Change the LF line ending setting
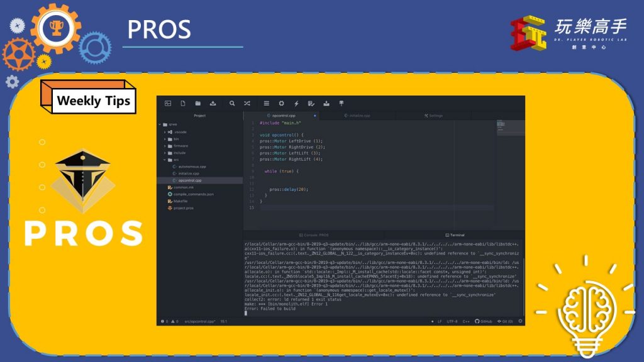This screenshot has height=362, width=644. (440, 321)
